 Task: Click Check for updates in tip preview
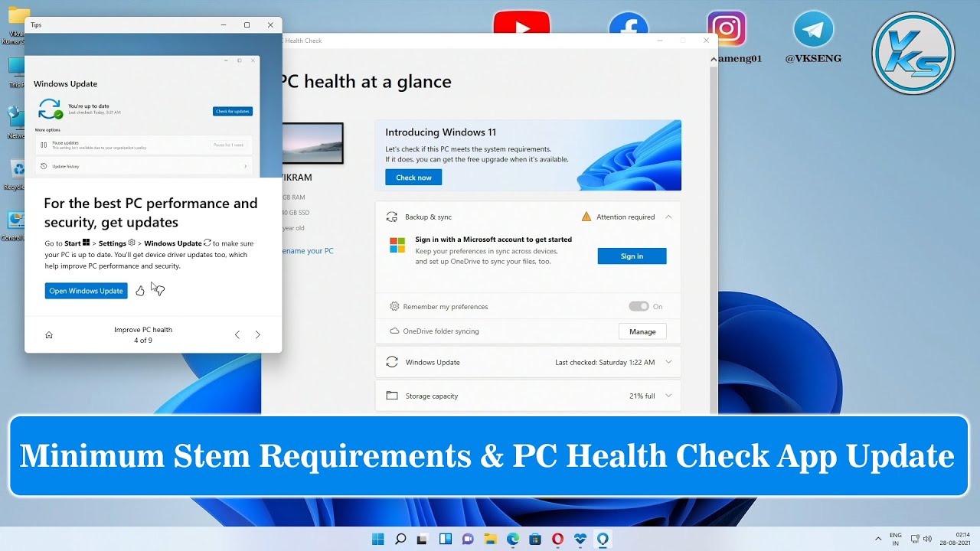232,111
